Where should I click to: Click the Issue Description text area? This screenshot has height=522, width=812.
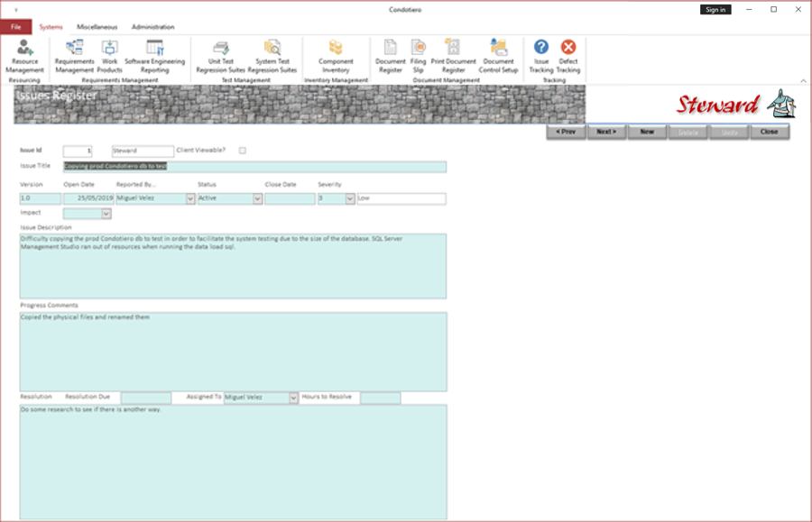tap(233, 266)
